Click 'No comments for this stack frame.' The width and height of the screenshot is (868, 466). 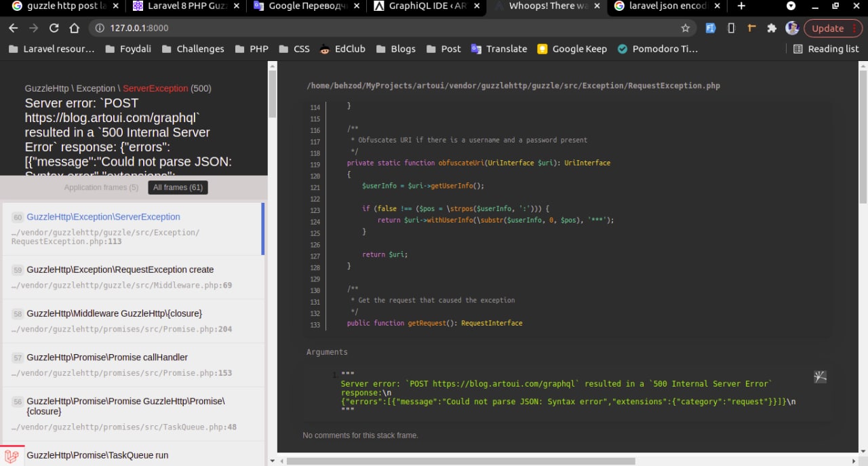(361, 435)
